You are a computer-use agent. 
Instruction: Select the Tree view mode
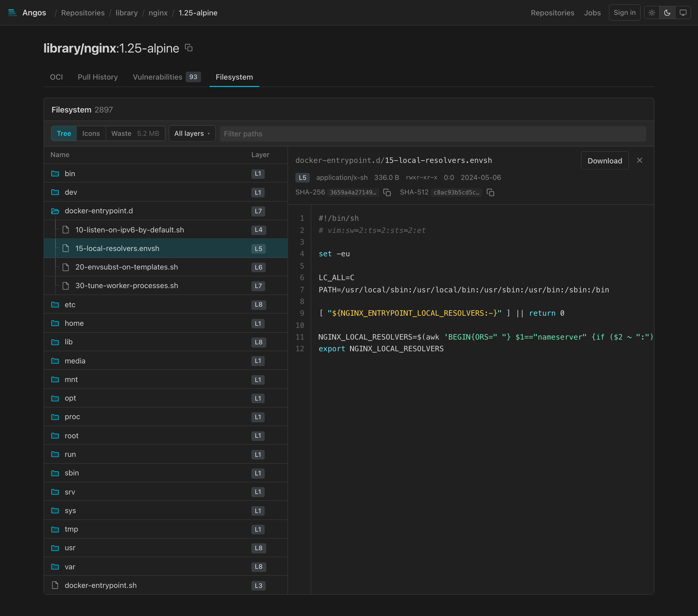pyautogui.click(x=64, y=134)
